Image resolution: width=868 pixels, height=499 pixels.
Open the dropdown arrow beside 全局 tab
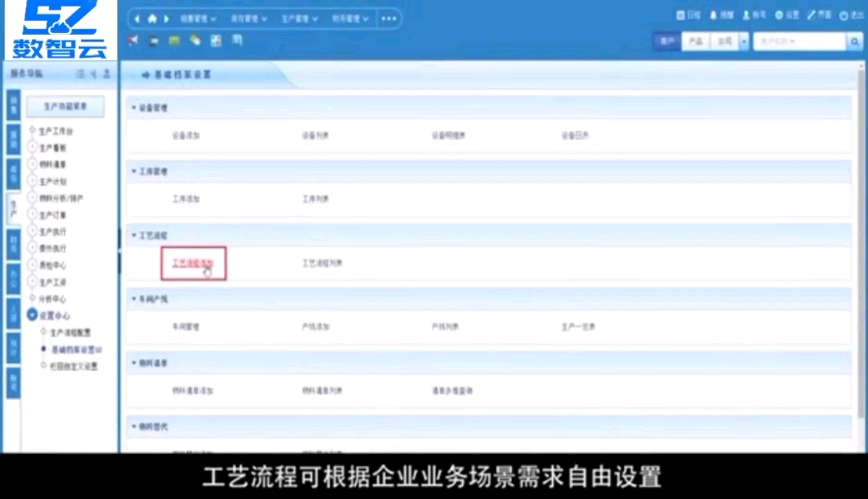point(744,40)
